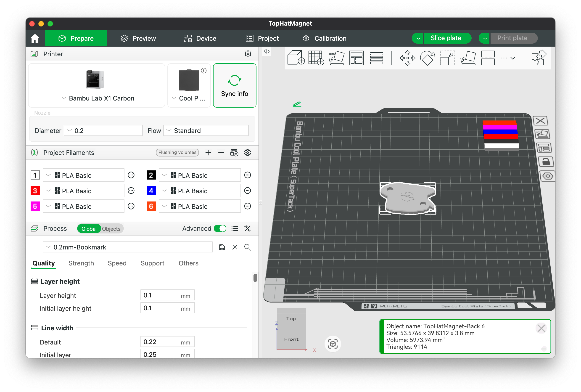Click the sync filaments AMS icon
This screenshot has height=392, width=581.
(234, 153)
